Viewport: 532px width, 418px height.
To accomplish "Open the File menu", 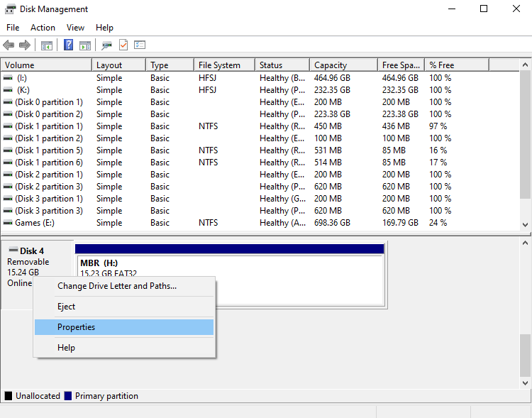I will click(13, 28).
